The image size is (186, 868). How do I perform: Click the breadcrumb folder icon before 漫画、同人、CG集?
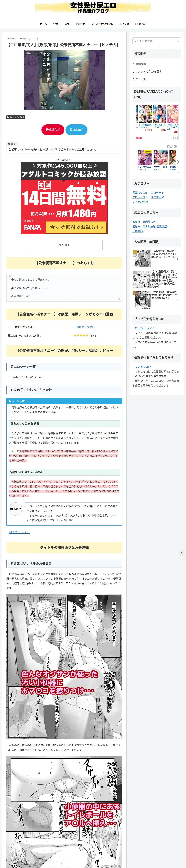click(21, 38)
